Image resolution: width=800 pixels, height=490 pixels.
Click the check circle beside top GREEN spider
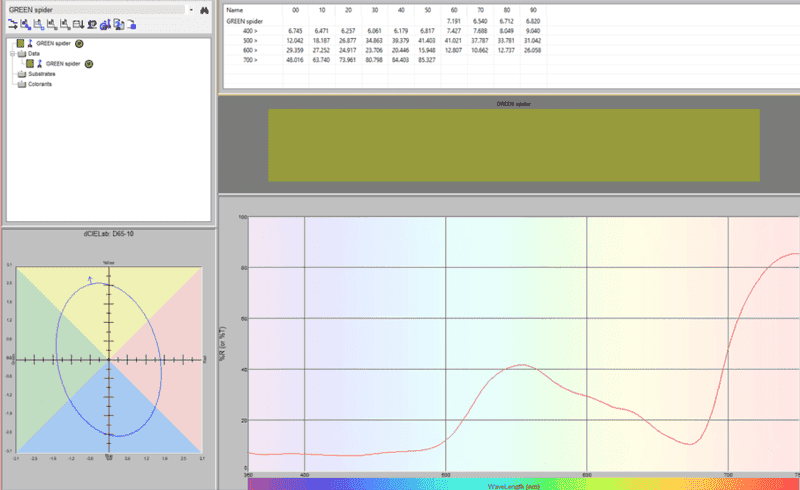click(x=79, y=43)
